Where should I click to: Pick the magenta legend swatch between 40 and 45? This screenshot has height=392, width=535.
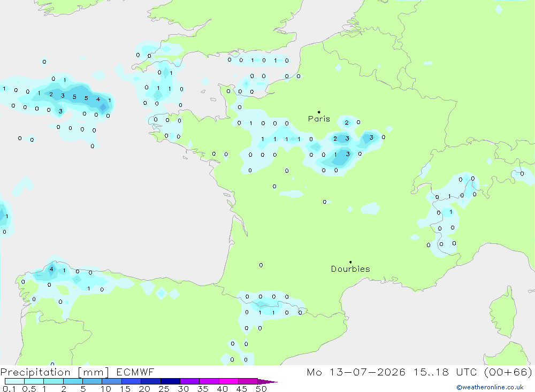click(228, 381)
